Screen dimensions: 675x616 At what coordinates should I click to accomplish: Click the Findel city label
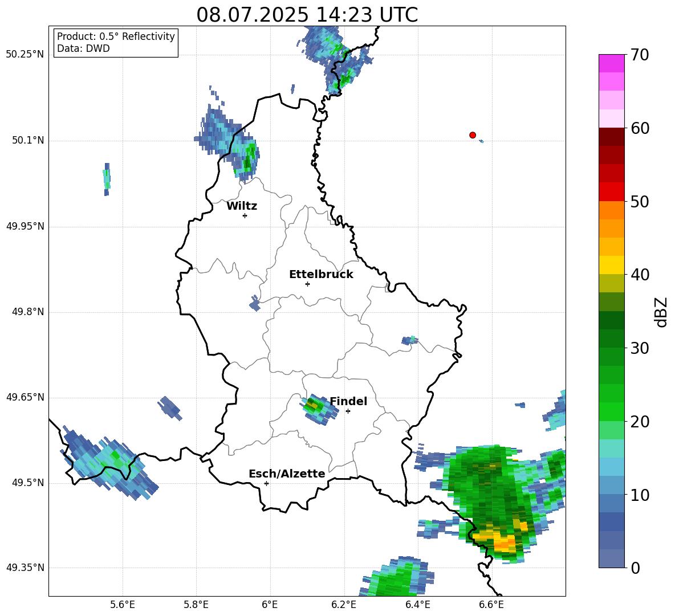[348, 401]
